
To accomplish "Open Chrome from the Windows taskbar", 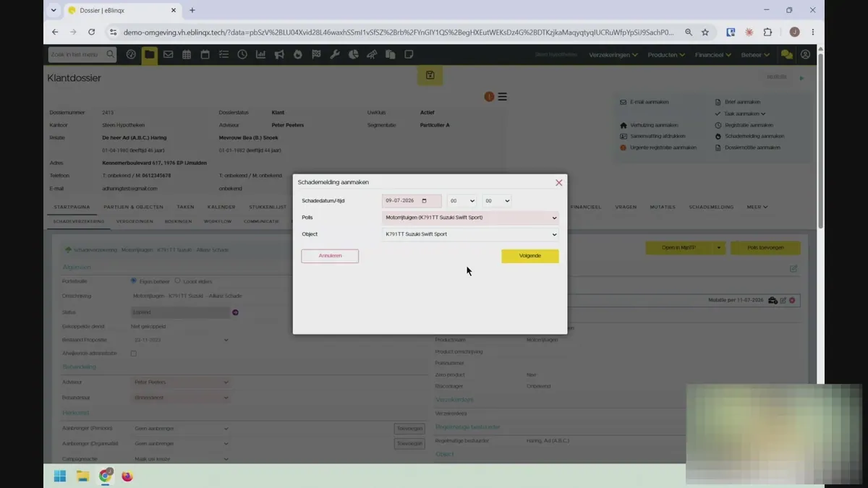I will [106, 476].
